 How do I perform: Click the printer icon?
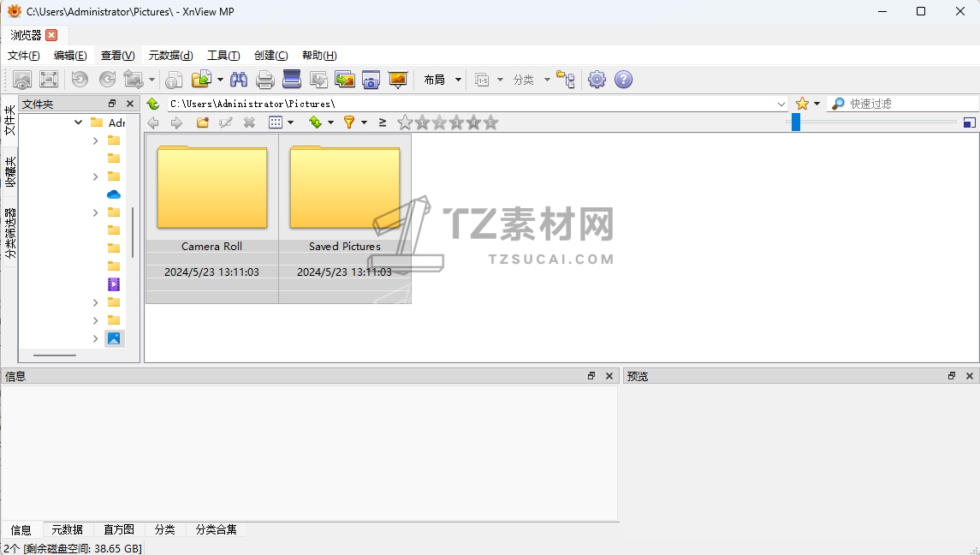(x=265, y=80)
